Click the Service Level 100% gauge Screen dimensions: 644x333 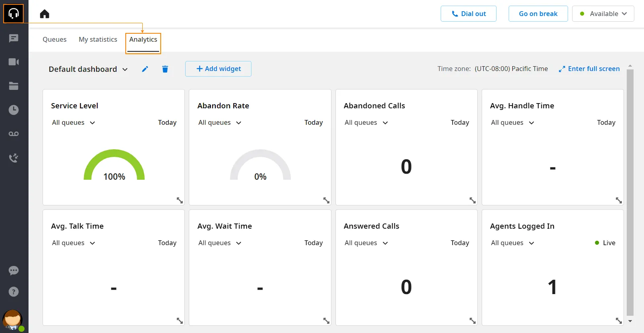[x=114, y=165]
